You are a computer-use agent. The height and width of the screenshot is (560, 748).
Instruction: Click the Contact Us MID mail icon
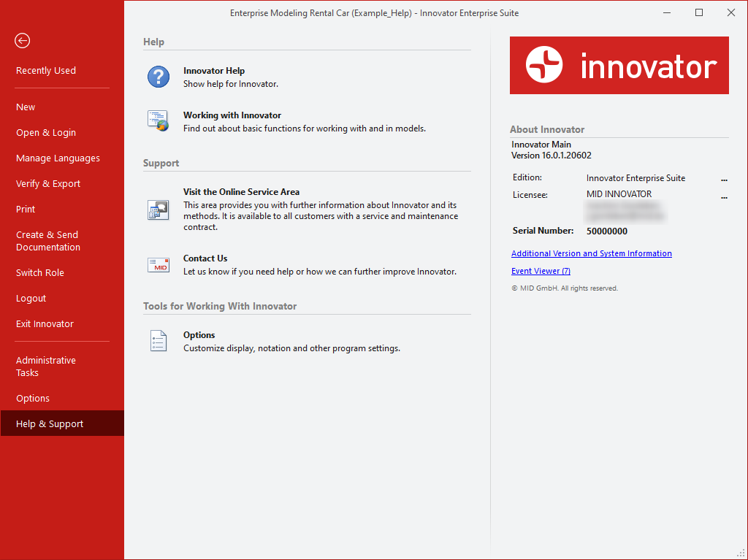pos(159,265)
